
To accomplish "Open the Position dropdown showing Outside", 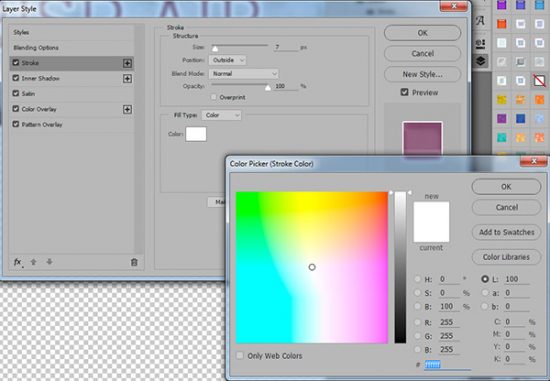I will tap(228, 60).
